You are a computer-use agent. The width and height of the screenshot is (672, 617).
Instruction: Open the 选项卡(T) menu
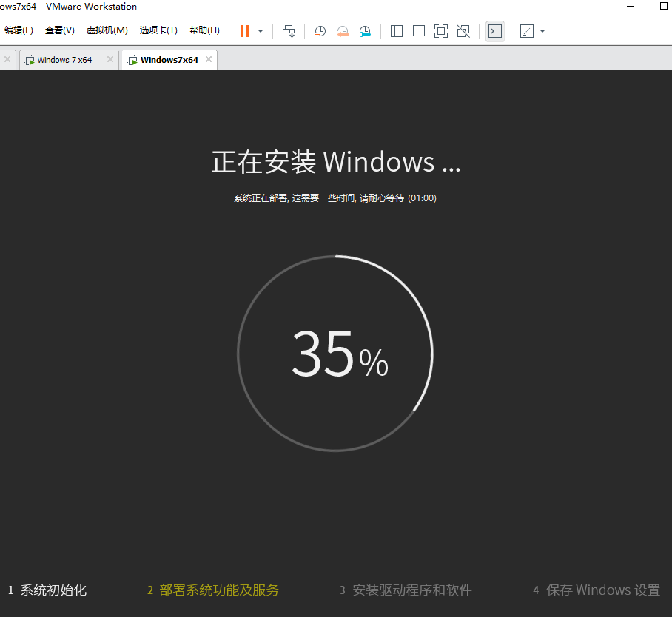pyautogui.click(x=158, y=30)
